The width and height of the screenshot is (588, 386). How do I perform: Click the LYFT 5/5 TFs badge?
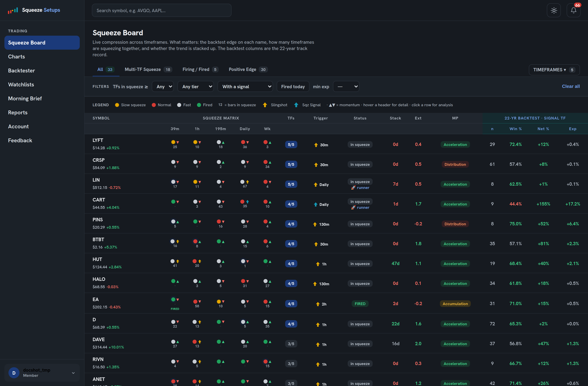pyautogui.click(x=291, y=144)
